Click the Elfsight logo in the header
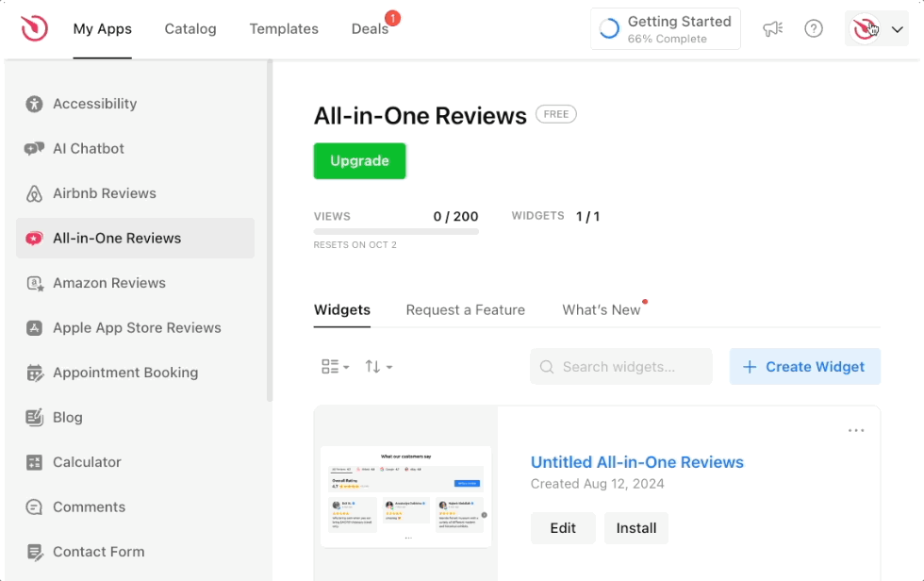Viewport: 924px width, 581px height. [x=34, y=28]
